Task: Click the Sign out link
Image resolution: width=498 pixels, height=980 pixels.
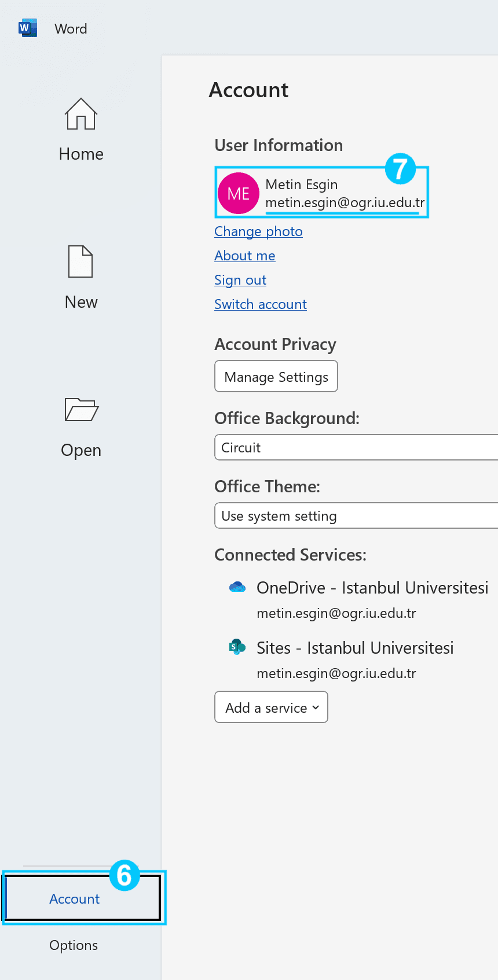Action: [x=240, y=280]
